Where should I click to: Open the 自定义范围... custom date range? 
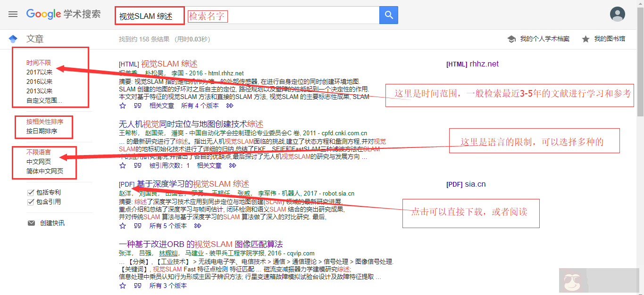(x=44, y=100)
